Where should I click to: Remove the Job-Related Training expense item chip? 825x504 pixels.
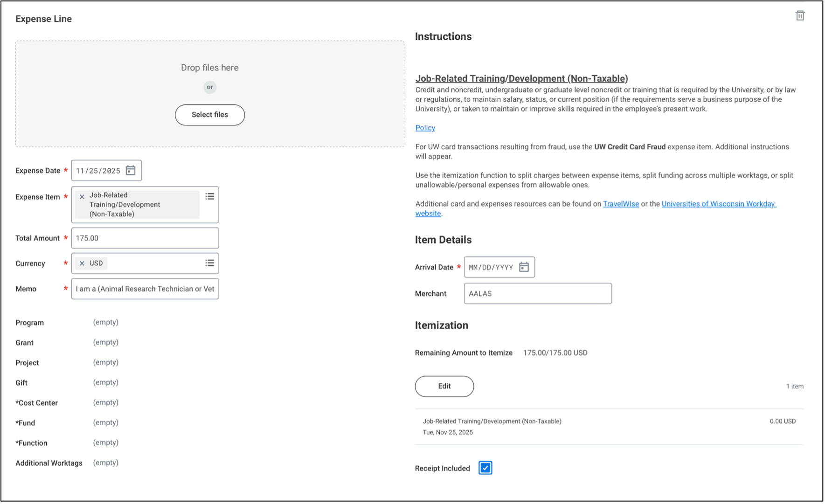coord(82,197)
